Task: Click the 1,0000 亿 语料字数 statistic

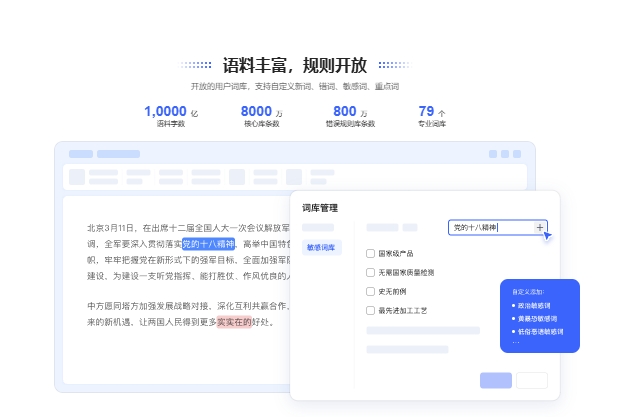Action: coord(171,116)
